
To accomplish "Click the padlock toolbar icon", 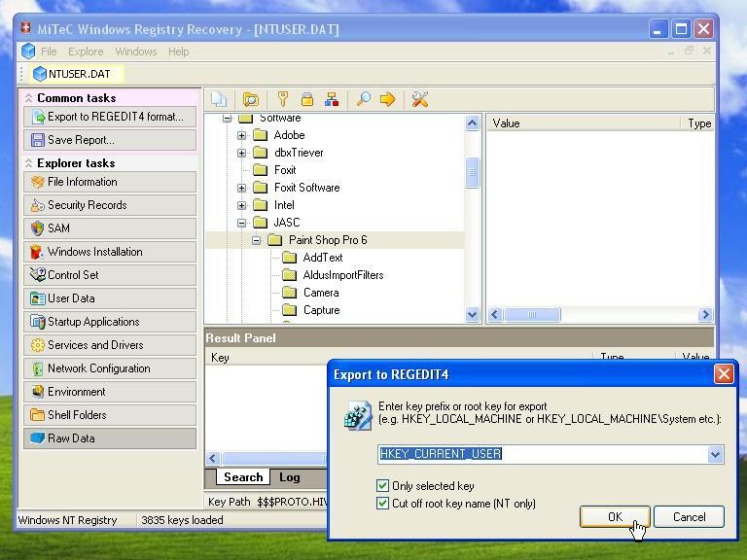I will click(307, 99).
